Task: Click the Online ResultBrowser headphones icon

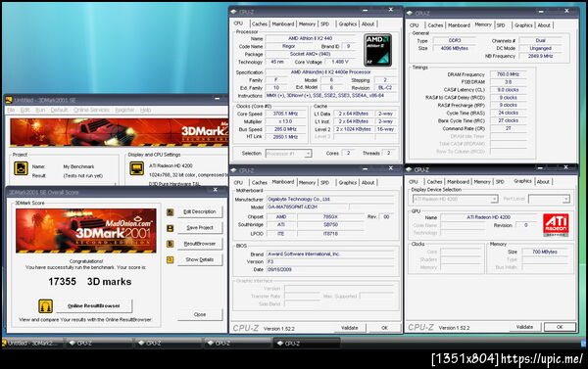Action: (x=45, y=306)
